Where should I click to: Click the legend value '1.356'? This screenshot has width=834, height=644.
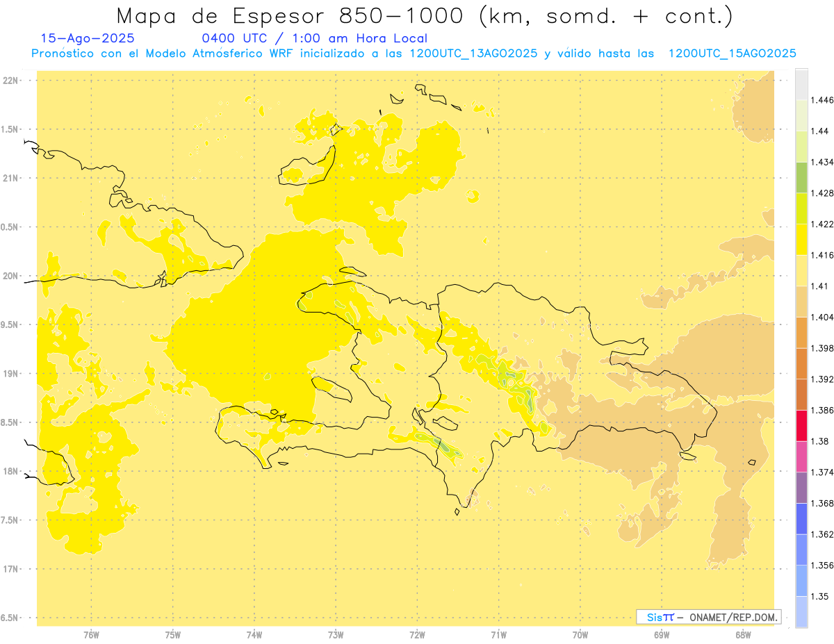[x=821, y=565]
